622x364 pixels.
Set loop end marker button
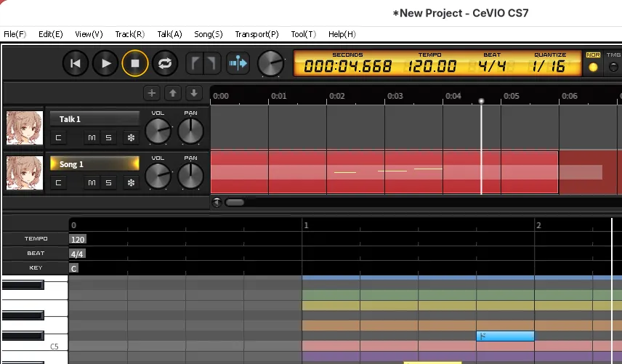(212, 63)
